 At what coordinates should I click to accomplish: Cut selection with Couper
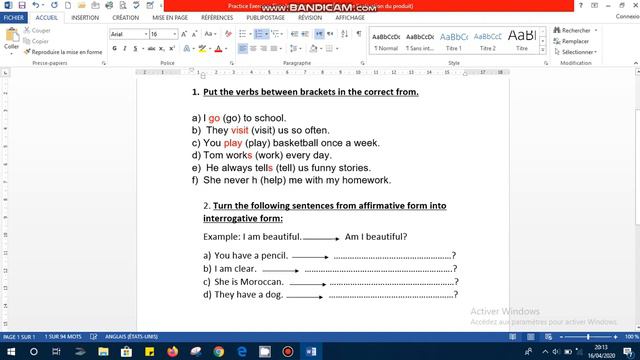(x=37, y=31)
